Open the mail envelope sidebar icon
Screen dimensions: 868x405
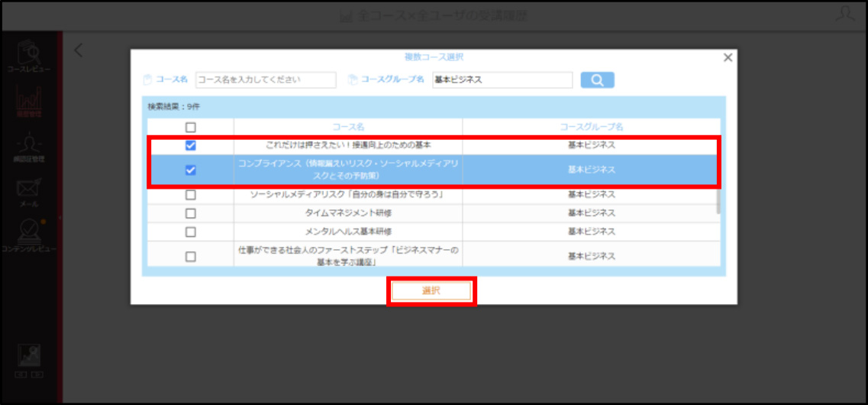click(29, 193)
